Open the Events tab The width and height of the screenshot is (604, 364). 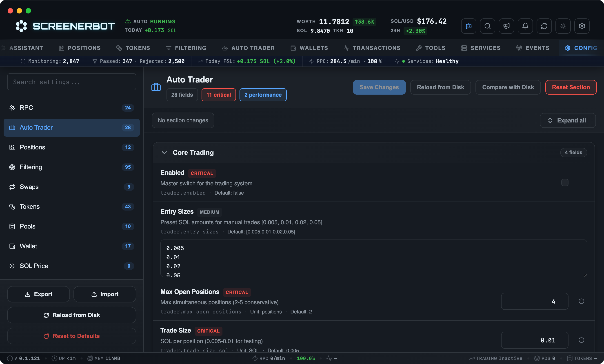(533, 48)
